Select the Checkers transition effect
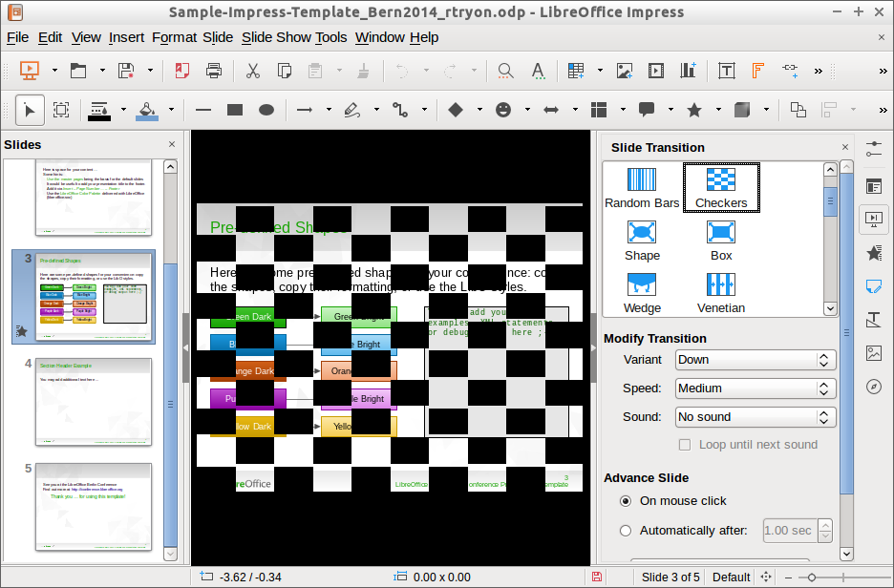 coord(721,186)
